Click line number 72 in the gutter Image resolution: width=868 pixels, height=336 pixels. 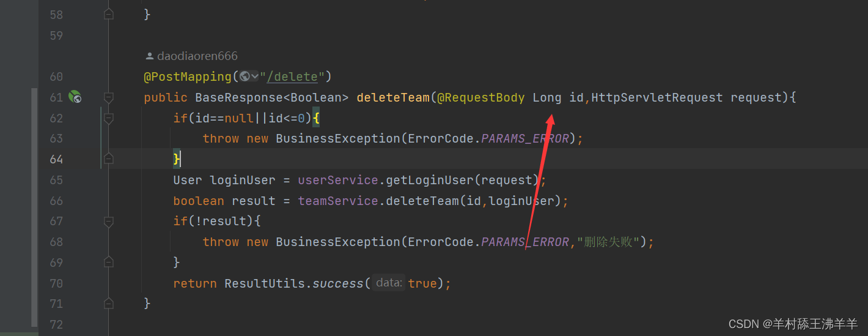coord(56,324)
